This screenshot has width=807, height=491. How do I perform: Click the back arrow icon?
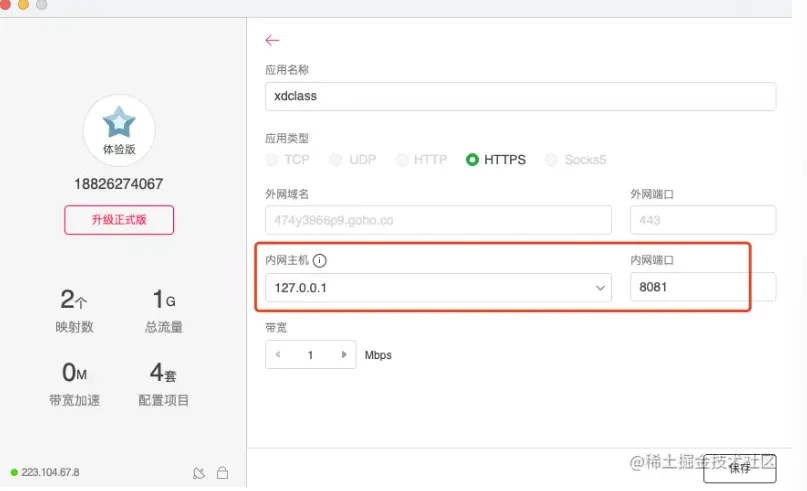click(x=272, y=40)
